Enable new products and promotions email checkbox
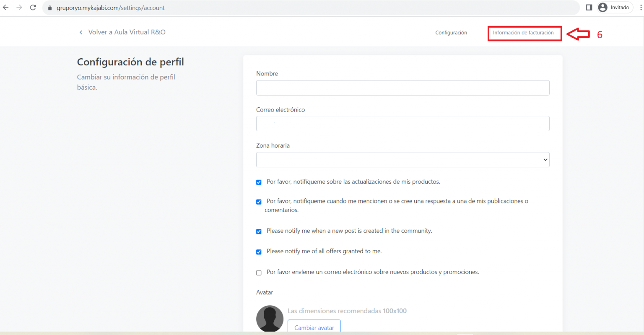 tap(259, 273)
